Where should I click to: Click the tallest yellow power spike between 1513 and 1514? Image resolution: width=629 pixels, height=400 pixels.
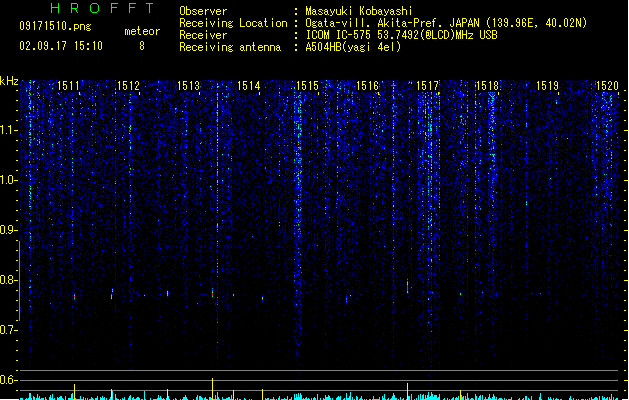point(213,388)
